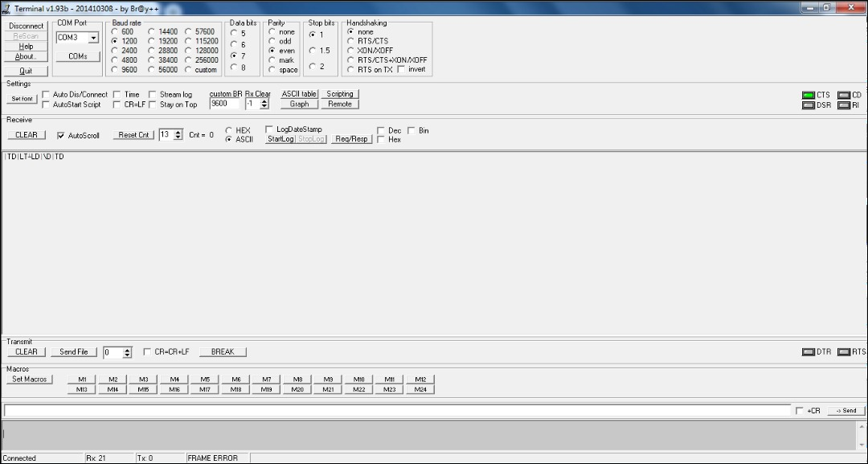868x464 pixels.
Task: Open the ASCII table window
Action: 297,93
